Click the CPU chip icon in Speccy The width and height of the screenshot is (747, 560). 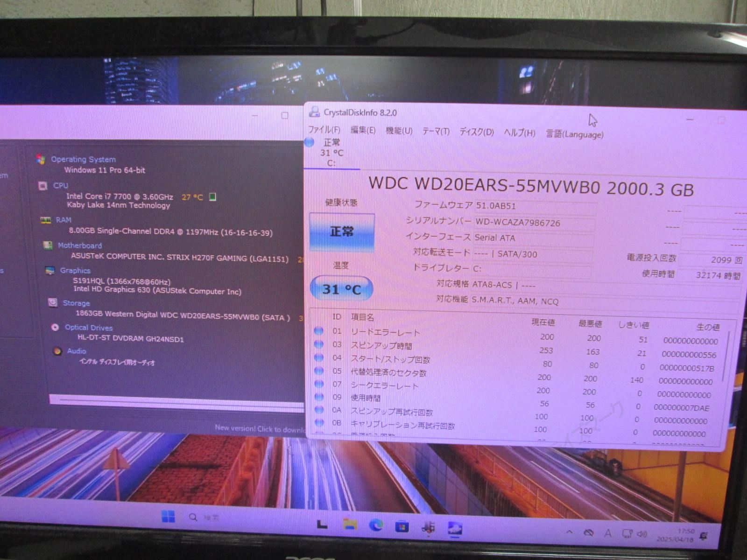click(42, 186)
